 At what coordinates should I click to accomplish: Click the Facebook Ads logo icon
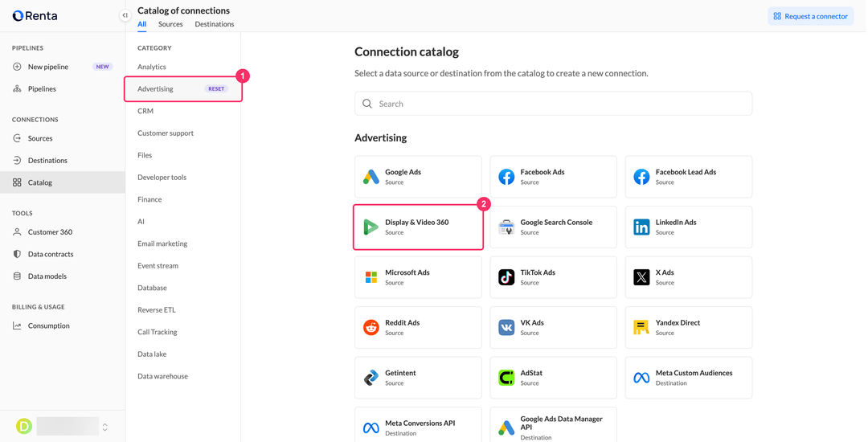[506, 177]
